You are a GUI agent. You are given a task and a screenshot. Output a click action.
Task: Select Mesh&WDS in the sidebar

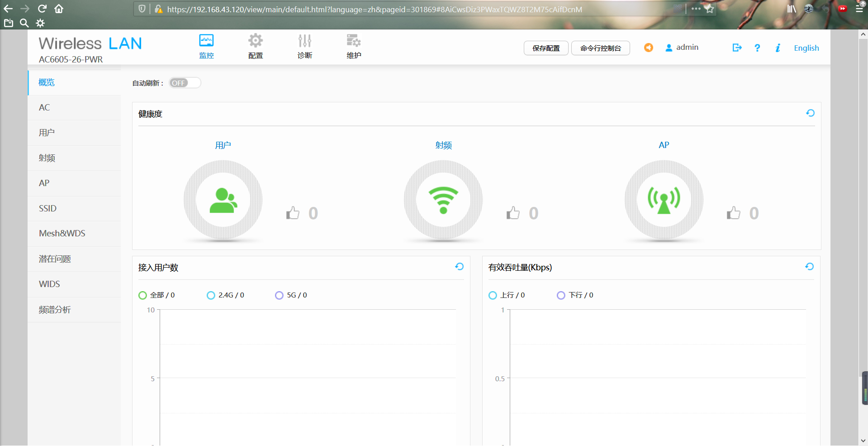[74, 234]
